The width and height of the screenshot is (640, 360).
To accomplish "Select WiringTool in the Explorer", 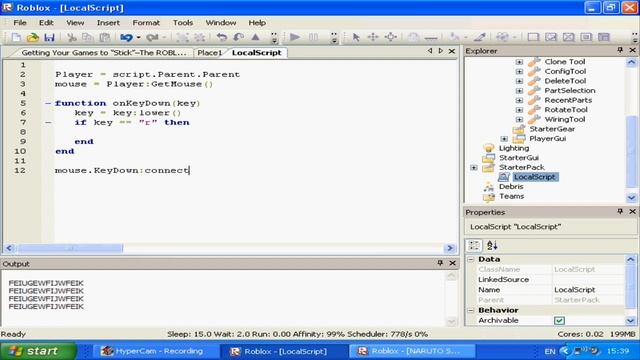I will coord(564,120).
